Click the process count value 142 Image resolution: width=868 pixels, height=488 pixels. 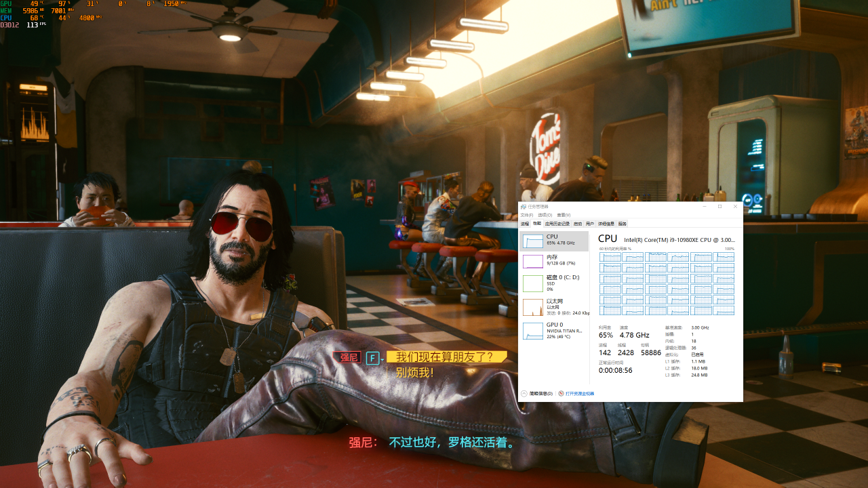pos(605,352)
